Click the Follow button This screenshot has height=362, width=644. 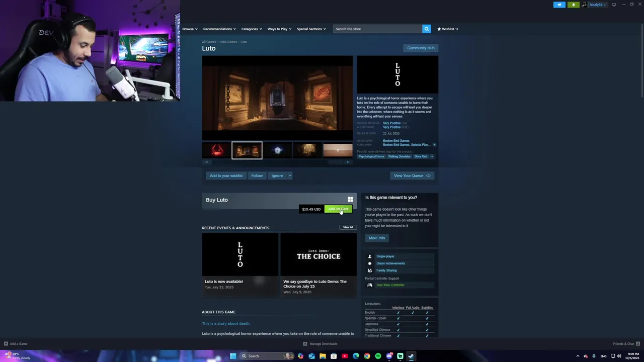257,175
